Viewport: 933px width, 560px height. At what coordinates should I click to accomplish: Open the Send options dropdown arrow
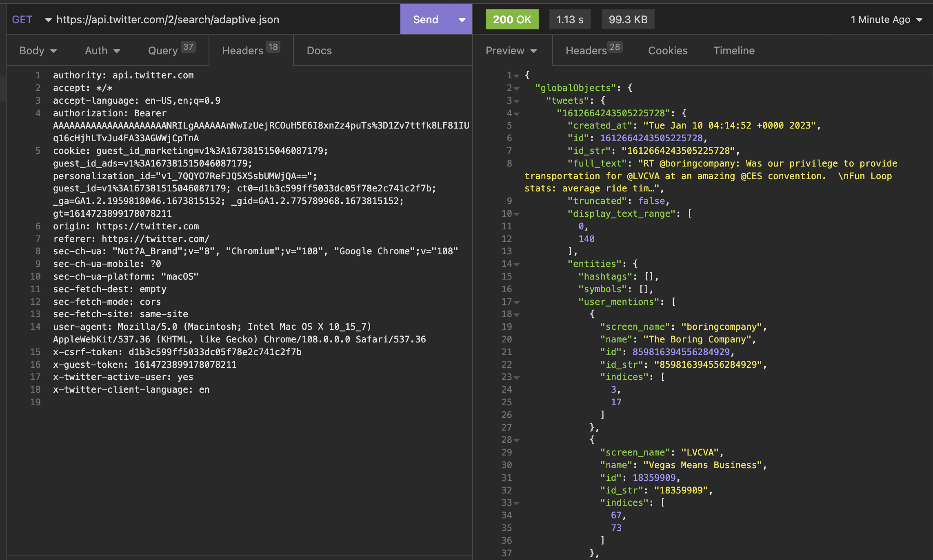coord(462,20)
